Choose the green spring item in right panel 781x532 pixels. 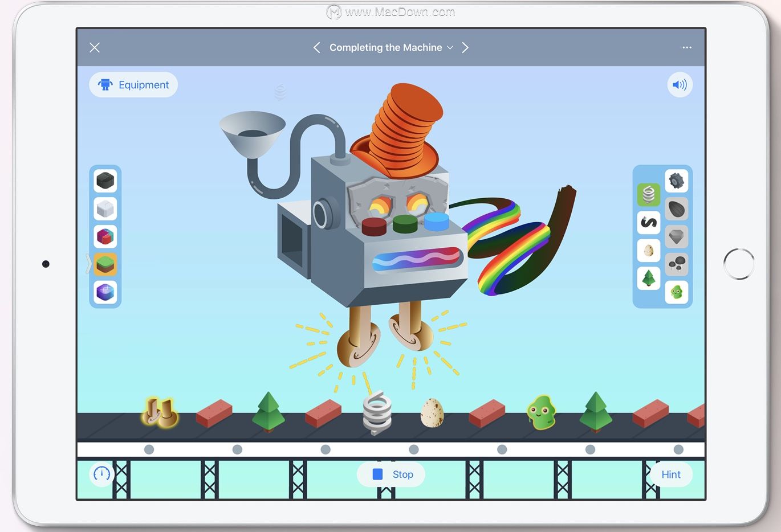649,195
